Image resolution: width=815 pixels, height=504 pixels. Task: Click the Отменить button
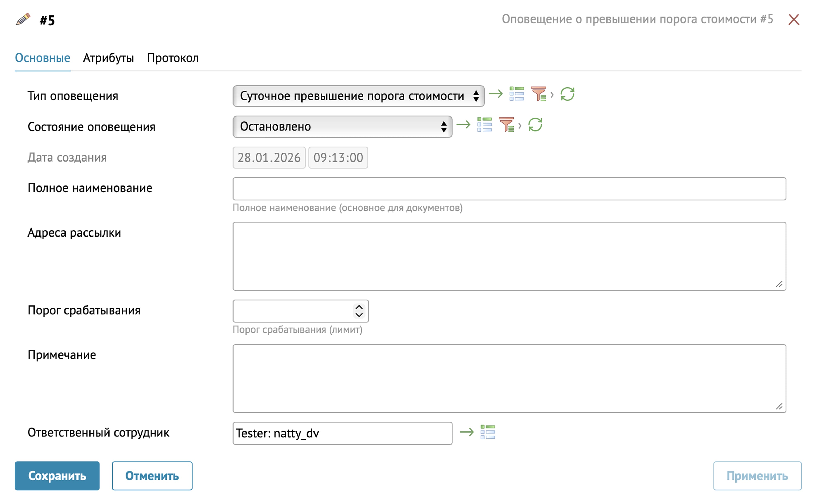pos(152,476)
